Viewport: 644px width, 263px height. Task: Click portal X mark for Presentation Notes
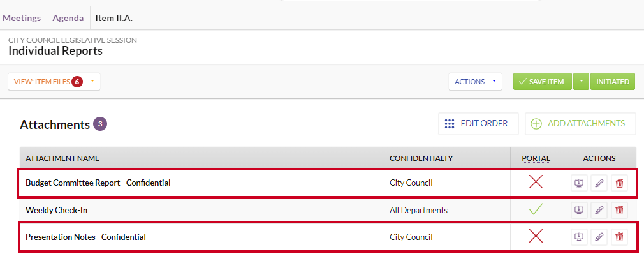pyautogui.click(x=536, y=236)
